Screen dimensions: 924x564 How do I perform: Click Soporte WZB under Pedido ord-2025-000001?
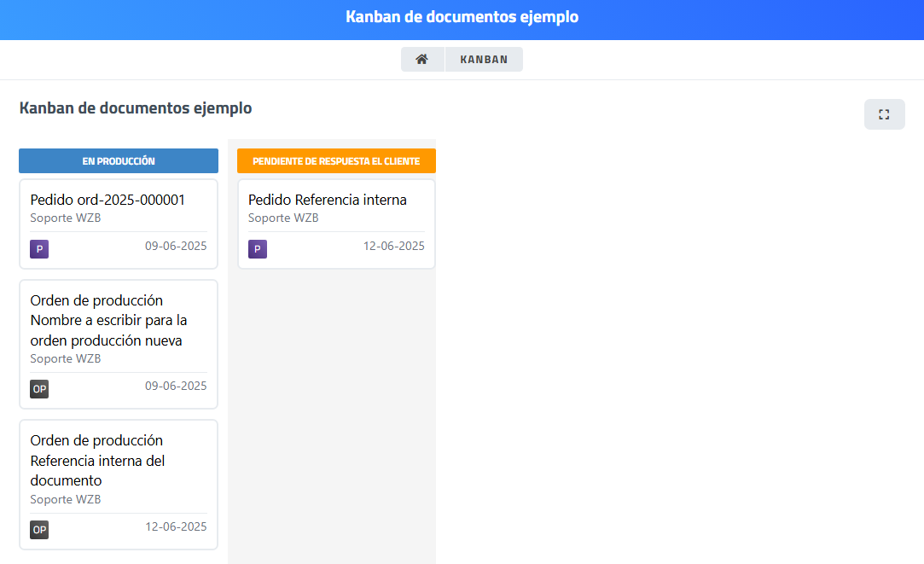tap(65, 218)
